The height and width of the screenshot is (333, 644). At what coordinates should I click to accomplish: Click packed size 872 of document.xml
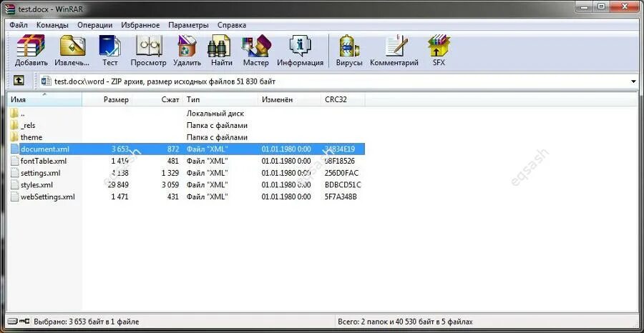tap(173, 149)
